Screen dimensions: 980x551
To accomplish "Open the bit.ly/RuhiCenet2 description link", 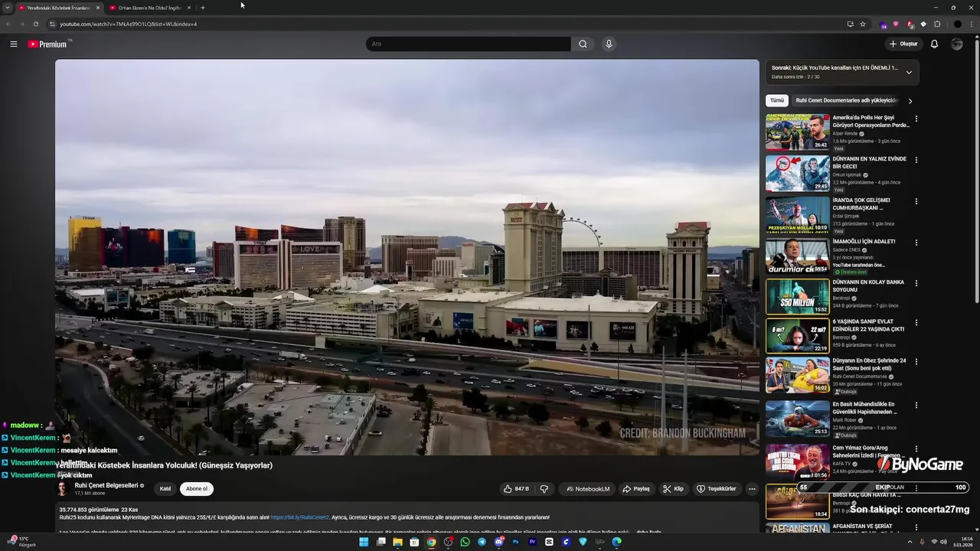I will pyautogui.click(x=299, y=517).
